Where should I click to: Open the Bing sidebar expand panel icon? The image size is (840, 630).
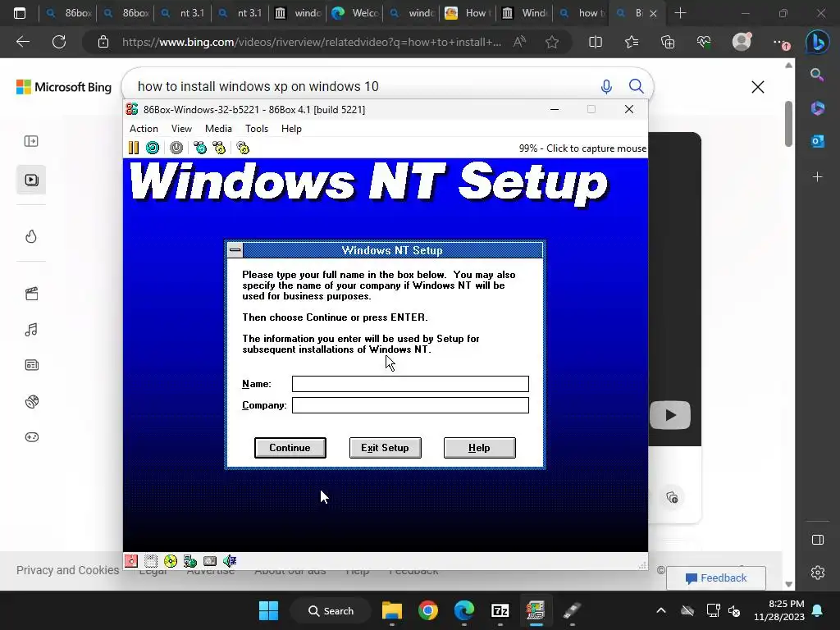pos(31,141)
